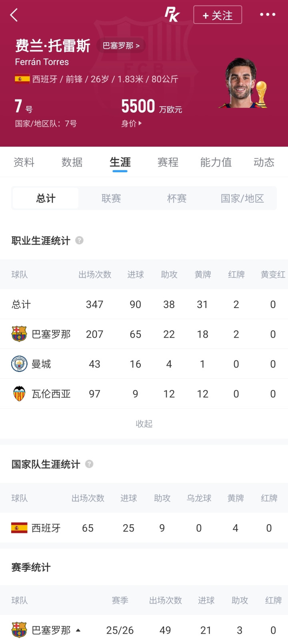The width and height of the screenshot is (288, 644).
Task: Tap the help icon beside 职业生涯统计
Action: 79,241
